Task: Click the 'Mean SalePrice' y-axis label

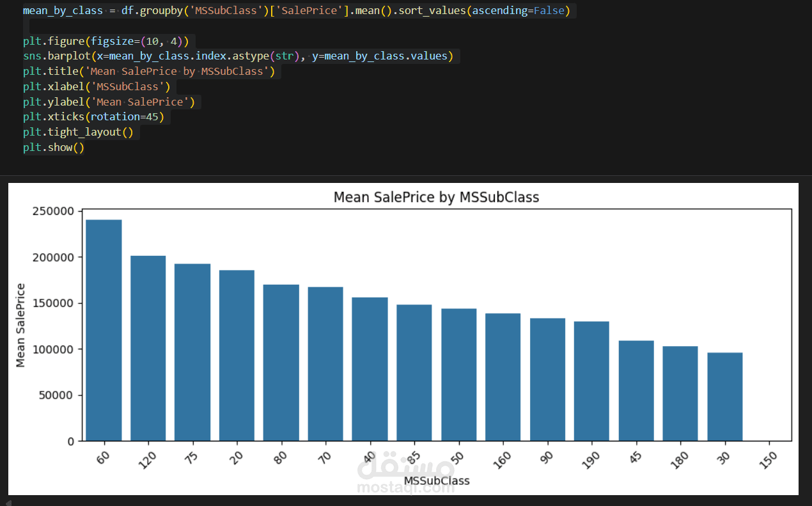Action: (21, 325)
